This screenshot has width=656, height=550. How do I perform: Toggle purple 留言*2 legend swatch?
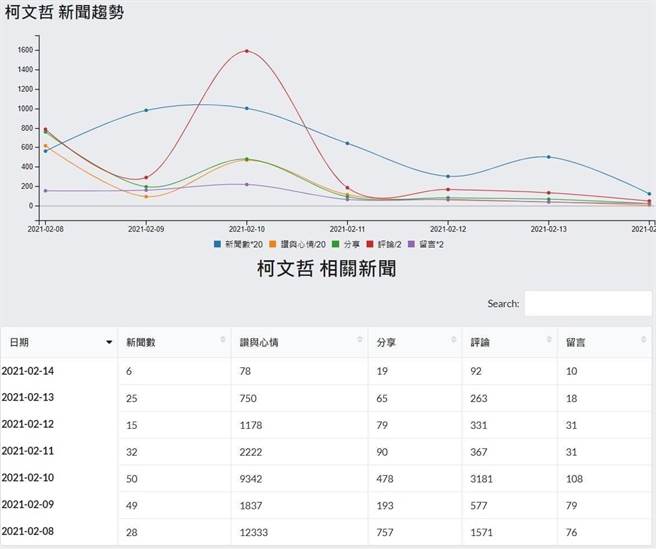(x=411, y=244)
